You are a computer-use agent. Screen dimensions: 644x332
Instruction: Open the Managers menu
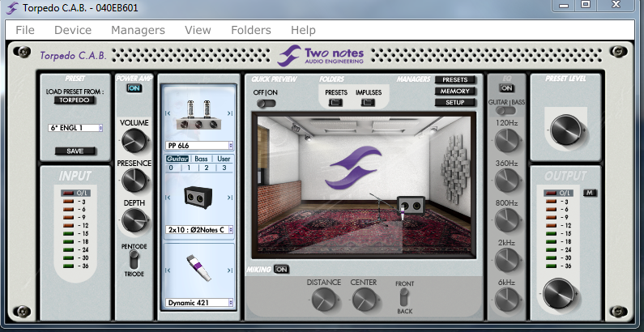click(138, 31)
